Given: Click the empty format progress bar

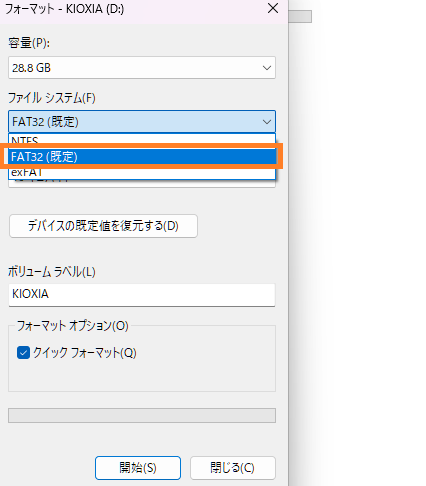Looking at the screenshot, I should [x=142, y=415].
